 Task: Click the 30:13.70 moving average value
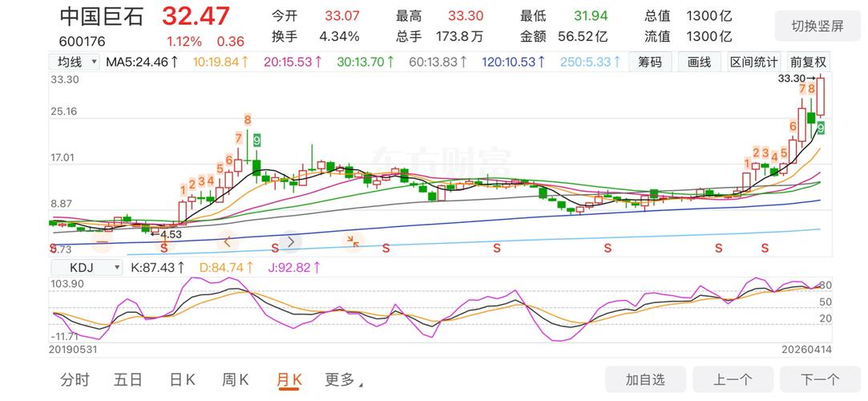point(365,62)
